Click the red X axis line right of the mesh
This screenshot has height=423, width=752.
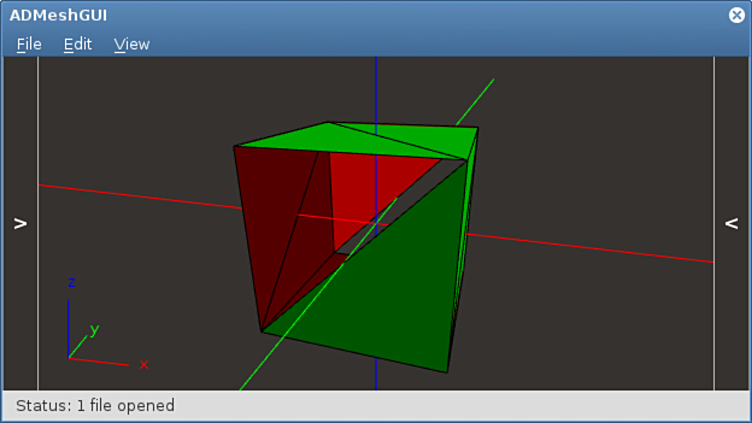coord(600,249)
